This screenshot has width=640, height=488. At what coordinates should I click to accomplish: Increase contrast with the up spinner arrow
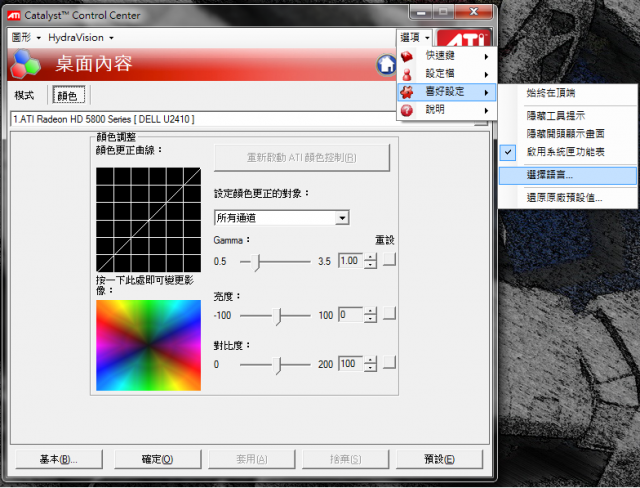coord(370,360)
